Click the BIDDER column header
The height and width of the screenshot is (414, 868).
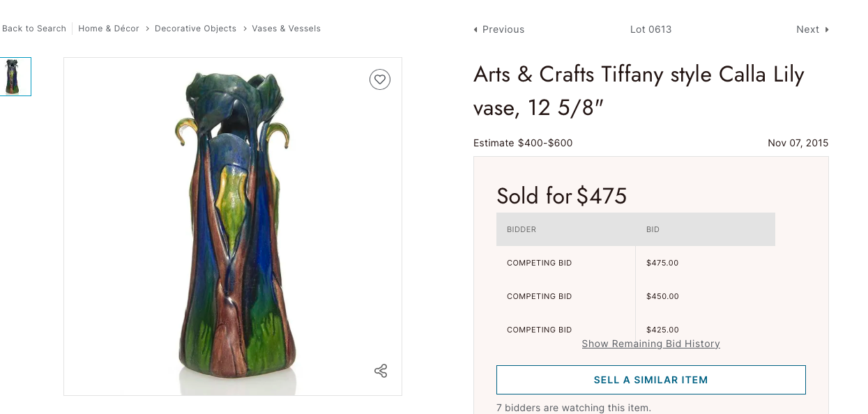pos(521,229)
